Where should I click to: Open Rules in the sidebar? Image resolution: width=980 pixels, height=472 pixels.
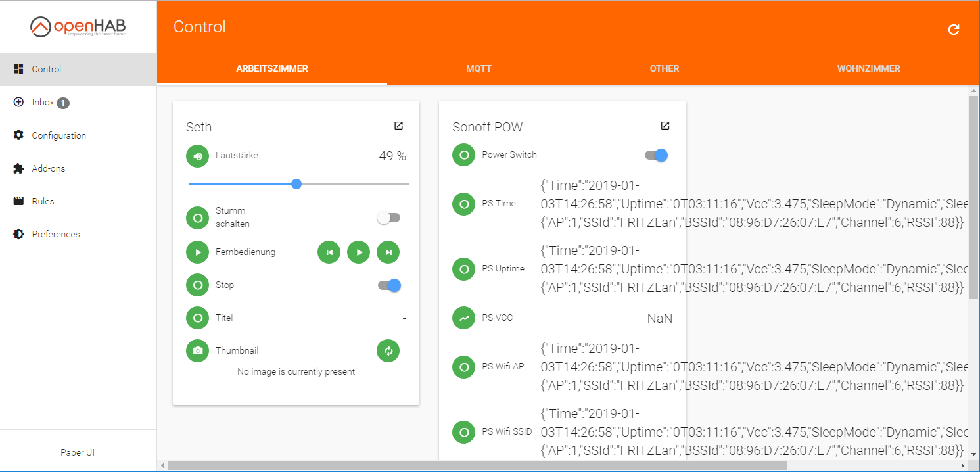click(x=78, y=201)
